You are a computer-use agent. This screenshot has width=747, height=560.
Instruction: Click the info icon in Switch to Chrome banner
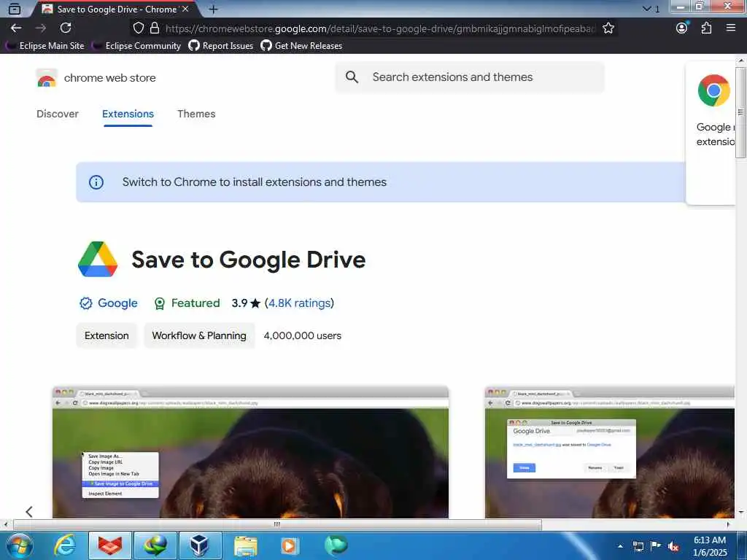pyautogui.click(x=96, y=182)
